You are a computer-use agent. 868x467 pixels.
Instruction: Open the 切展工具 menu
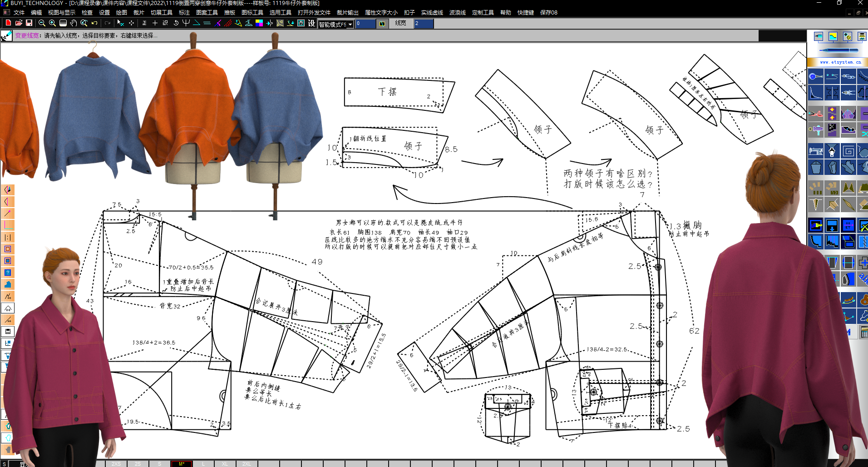pos(162,13)
